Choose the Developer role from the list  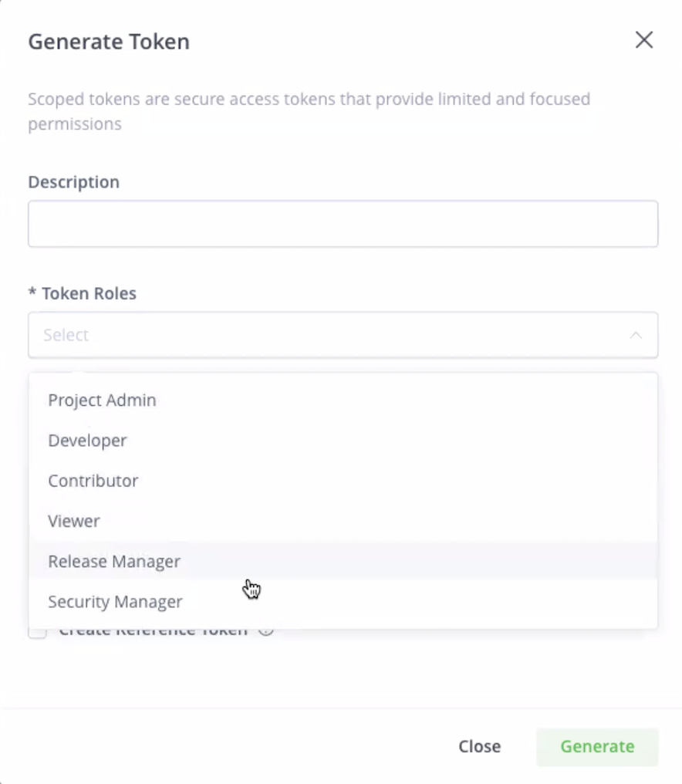pyautogui.click(x=87, y=441)
